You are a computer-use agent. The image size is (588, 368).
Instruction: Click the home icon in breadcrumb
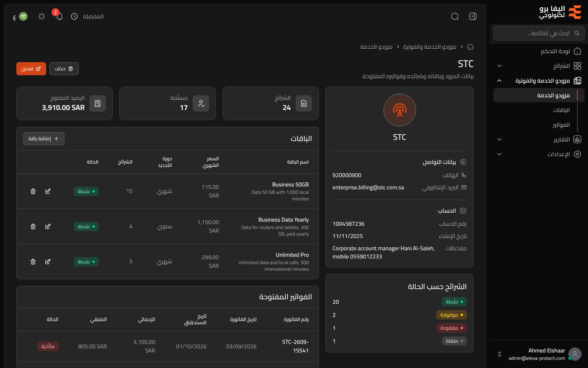[470, 47]
